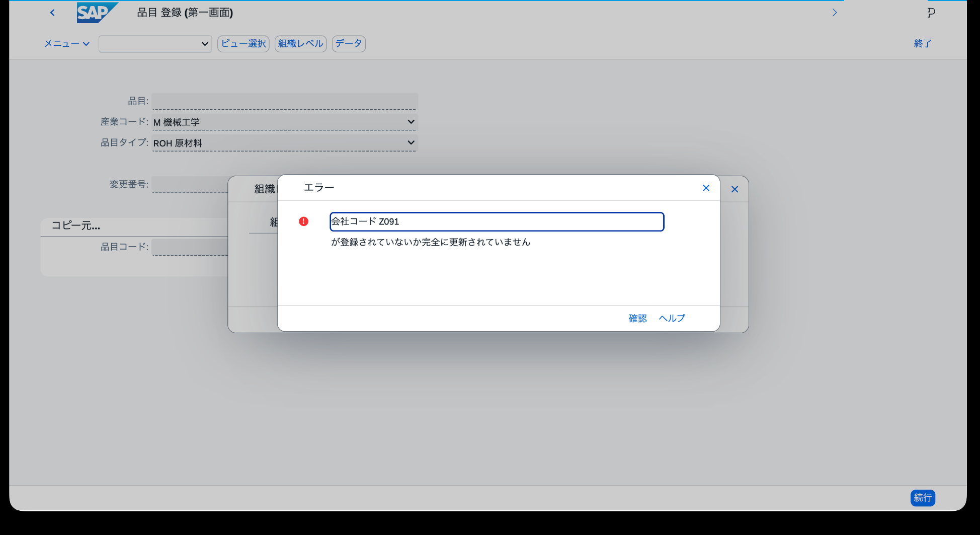Viewport: 980px width, 535px height.
Task: Open the 産業コード dropdown
Action: (411, 122)
